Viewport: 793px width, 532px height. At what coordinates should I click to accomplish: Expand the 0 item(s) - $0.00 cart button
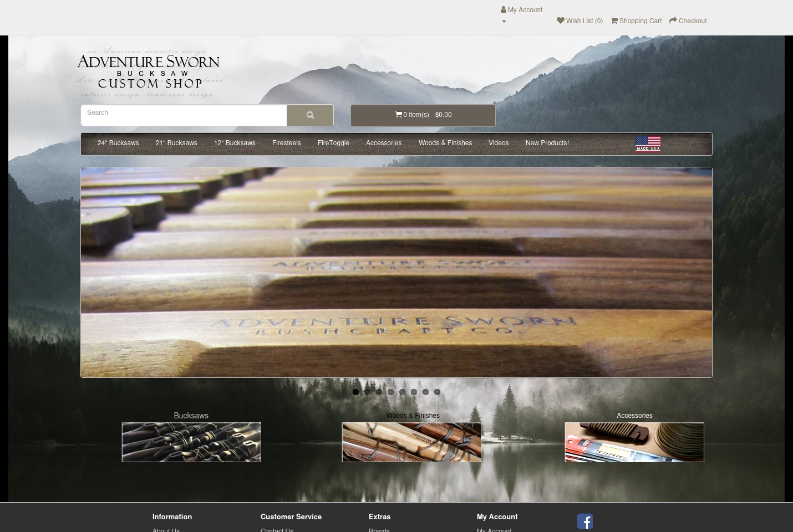(x=423, y=115)
